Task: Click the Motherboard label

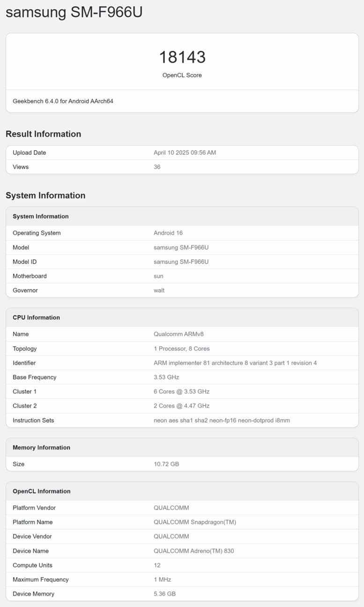Action: (30, 276)
